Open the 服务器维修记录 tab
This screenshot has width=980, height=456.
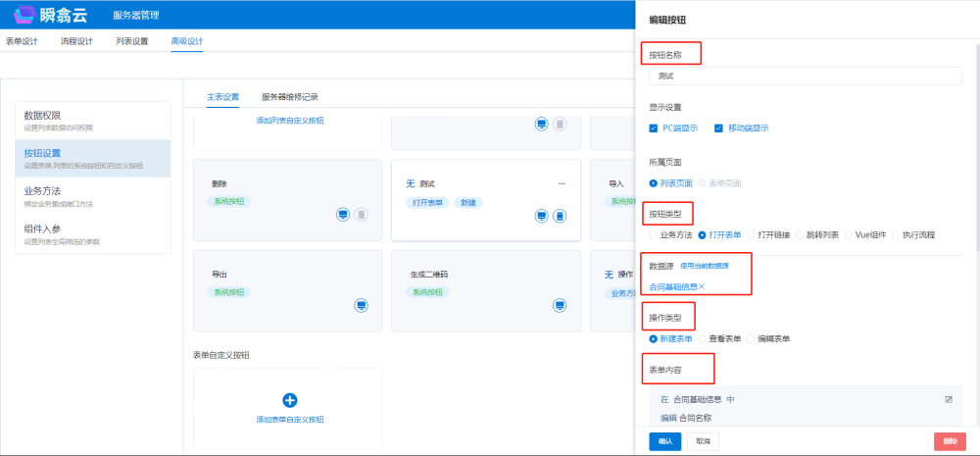tap(289, 97)
